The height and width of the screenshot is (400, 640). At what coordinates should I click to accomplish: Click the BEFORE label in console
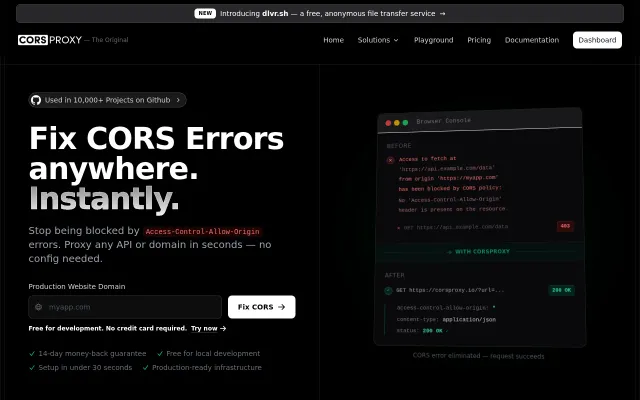399,146
